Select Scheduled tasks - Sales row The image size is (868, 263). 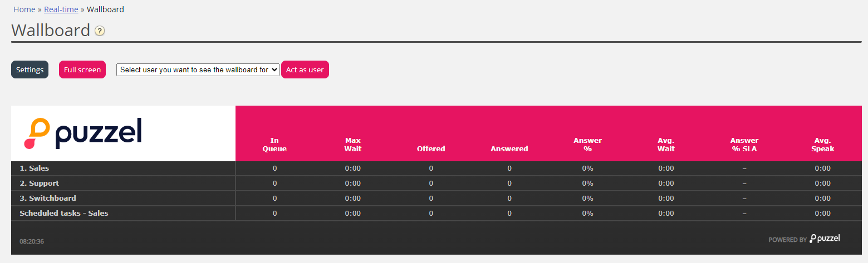click(64, 214)
